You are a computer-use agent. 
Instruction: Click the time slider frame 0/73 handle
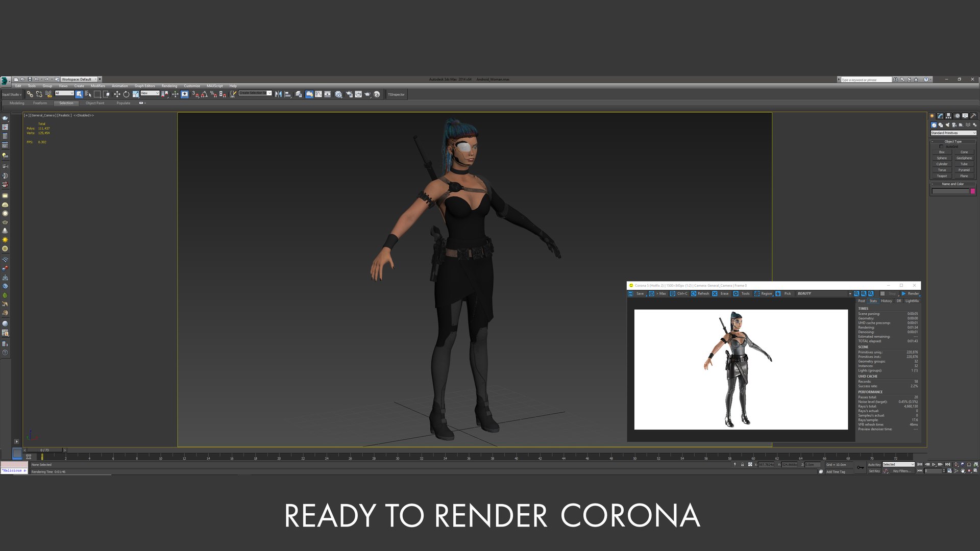[x=45, y=450]
